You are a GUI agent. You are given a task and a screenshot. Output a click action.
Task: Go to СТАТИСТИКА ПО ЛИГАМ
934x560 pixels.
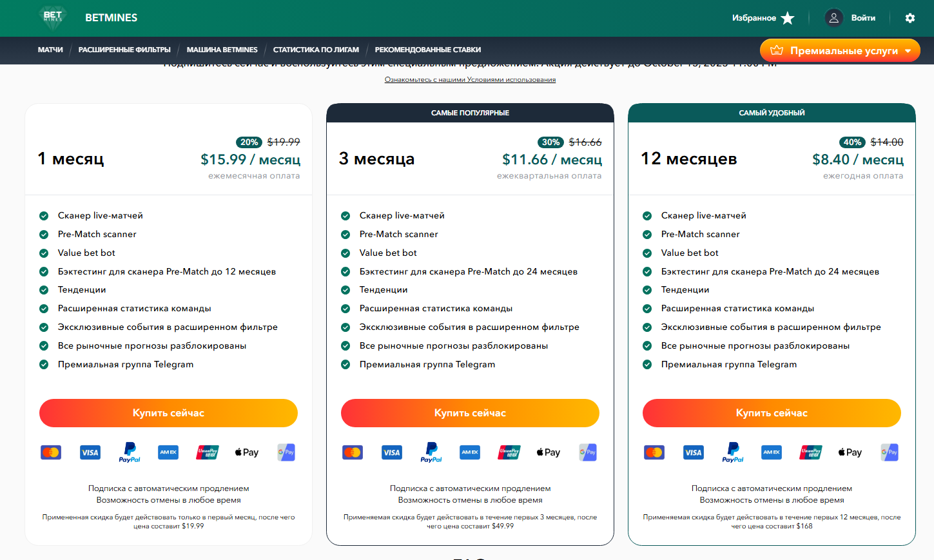pos(316,50)
